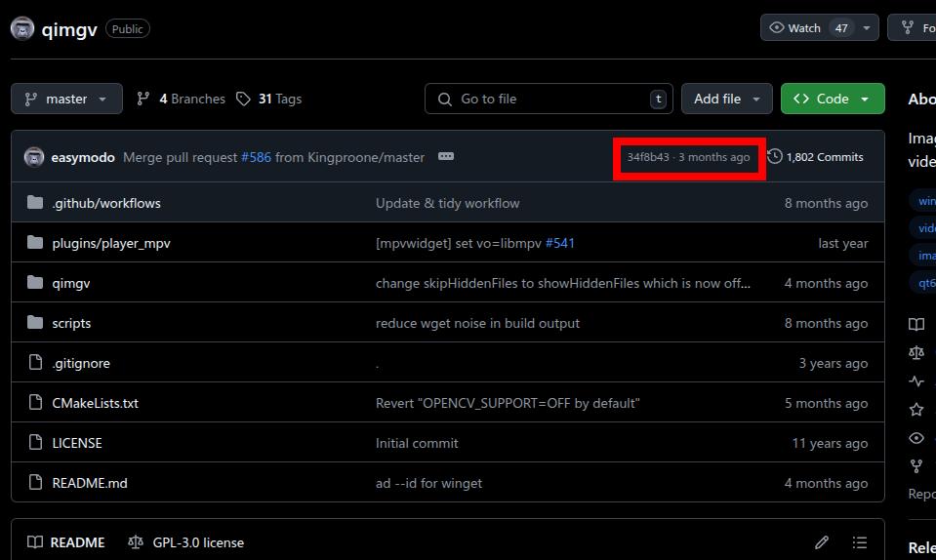This screenshot has height=560, width=936.
Task: Open the README.md file
Action: pyautogui.click(x=90, y=483)
